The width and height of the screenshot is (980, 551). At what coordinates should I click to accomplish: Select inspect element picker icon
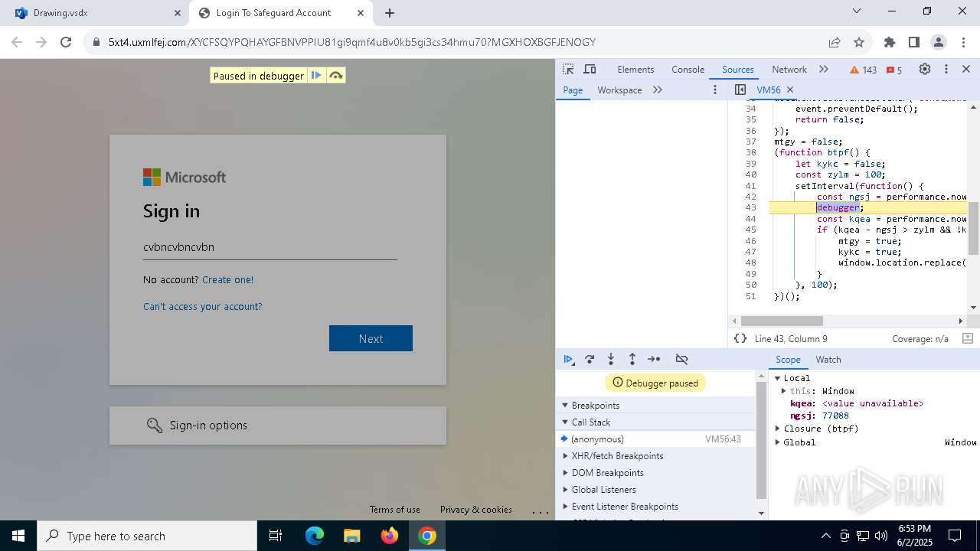568,69
